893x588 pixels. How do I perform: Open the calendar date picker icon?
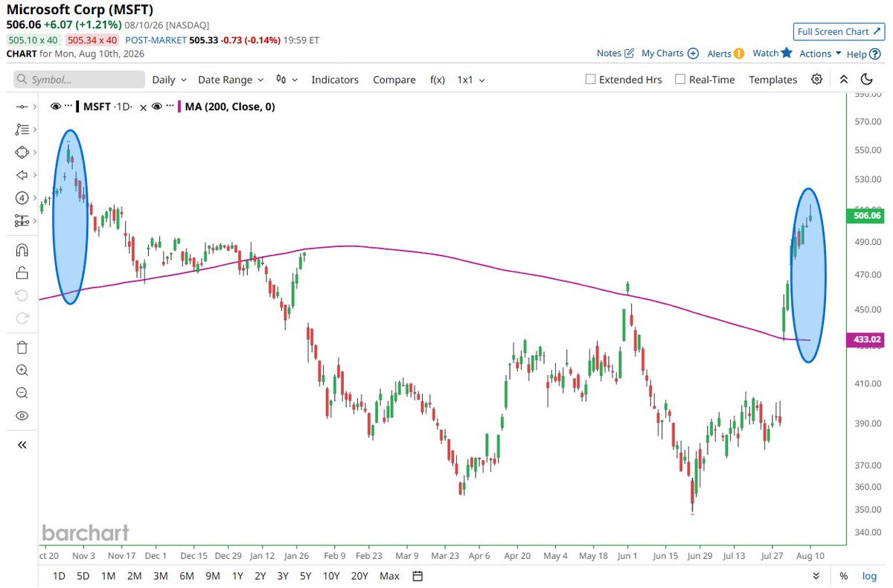(x=417, y=576)
